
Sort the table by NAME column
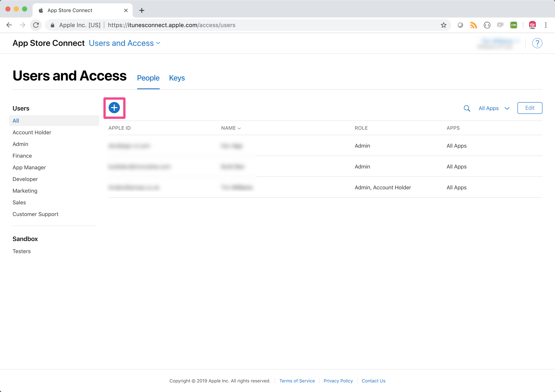(231, 128)
